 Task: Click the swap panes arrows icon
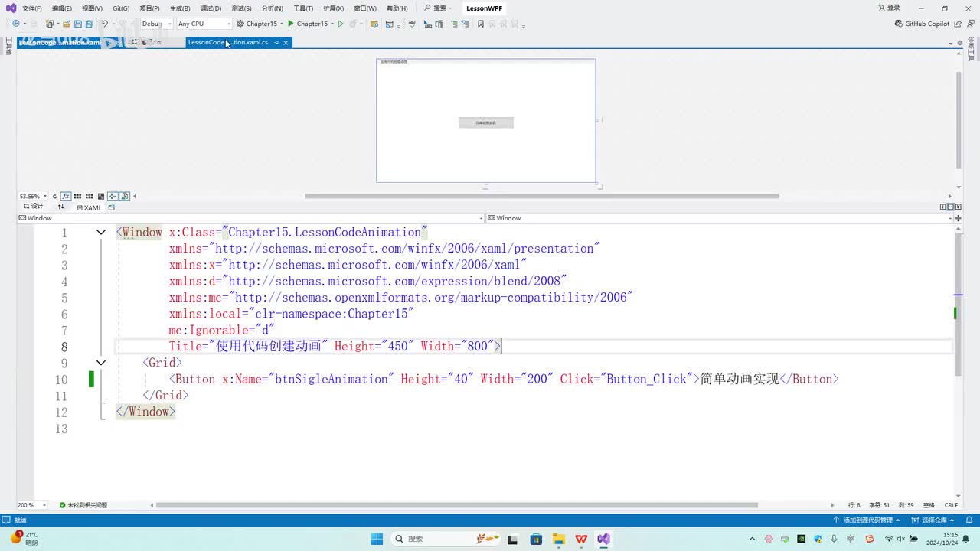pos(61,207)
